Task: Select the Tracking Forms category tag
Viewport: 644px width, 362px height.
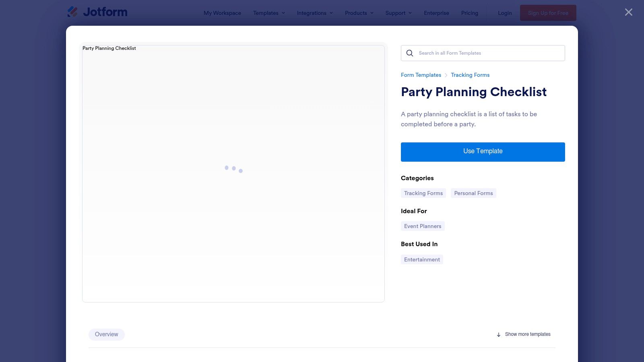Action: (423, 193)
